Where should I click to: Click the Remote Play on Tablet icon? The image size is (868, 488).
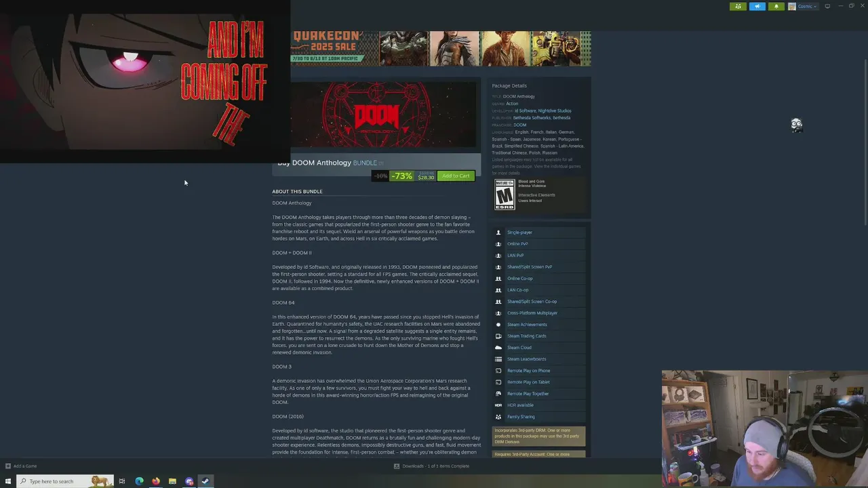pos(498,382)
